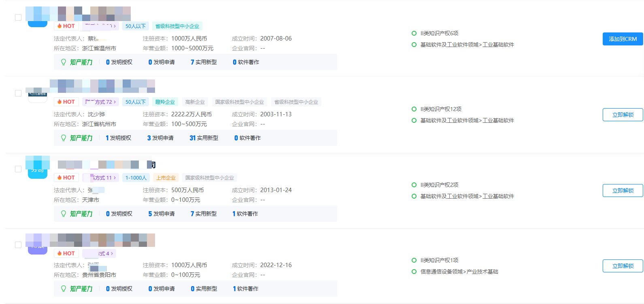Screen dimensions: 644x304
Task: Check the box for the Guiyang company row
Action: 18,245
